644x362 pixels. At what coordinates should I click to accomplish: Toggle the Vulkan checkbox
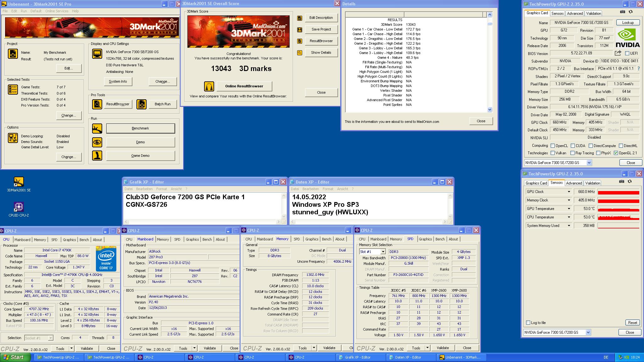coord(552,153)
